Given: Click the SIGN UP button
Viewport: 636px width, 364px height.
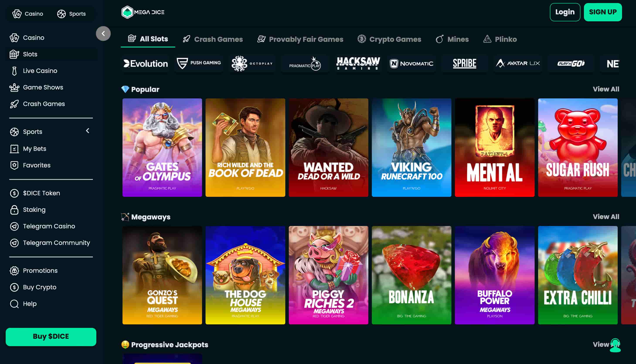Looking at the screenshot, I should (603, 12).
